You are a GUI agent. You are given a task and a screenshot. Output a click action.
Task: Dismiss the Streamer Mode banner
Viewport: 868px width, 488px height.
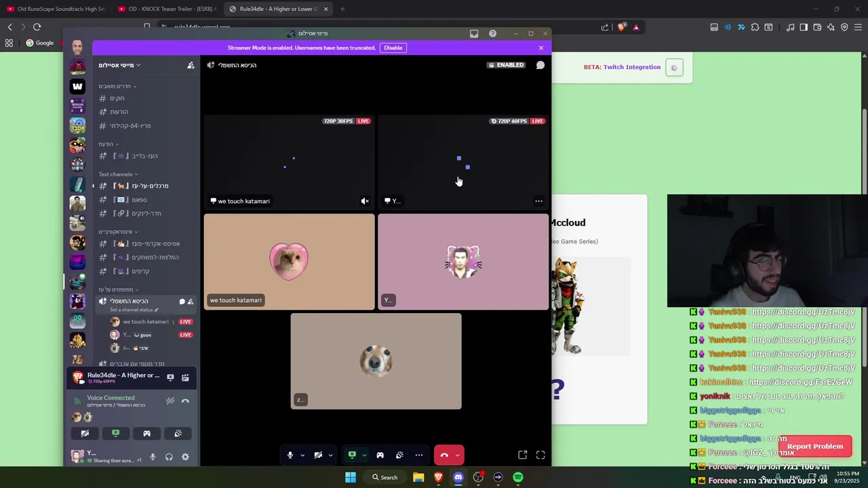[541, 47]
